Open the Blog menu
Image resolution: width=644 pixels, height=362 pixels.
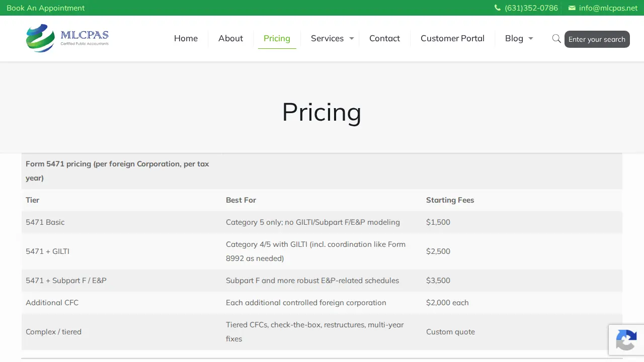coord(514,38)
